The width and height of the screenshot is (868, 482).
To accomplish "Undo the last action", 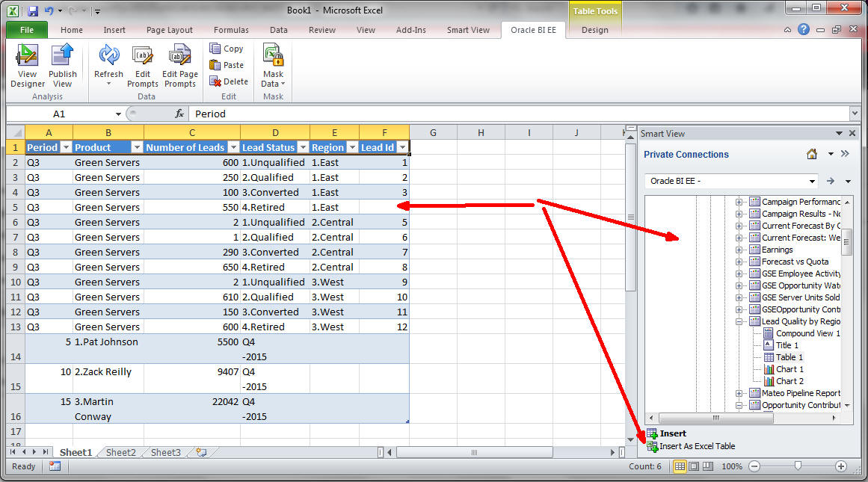I will point(49,10).
